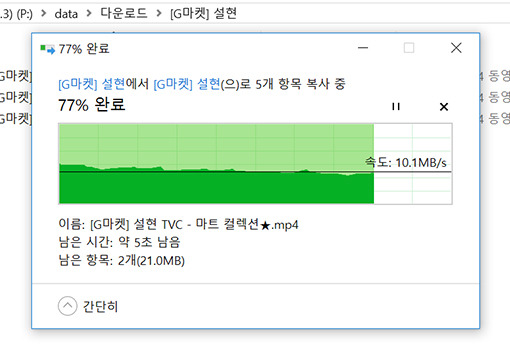Collapse details with the 간단히 chevron

pos(67,306)
